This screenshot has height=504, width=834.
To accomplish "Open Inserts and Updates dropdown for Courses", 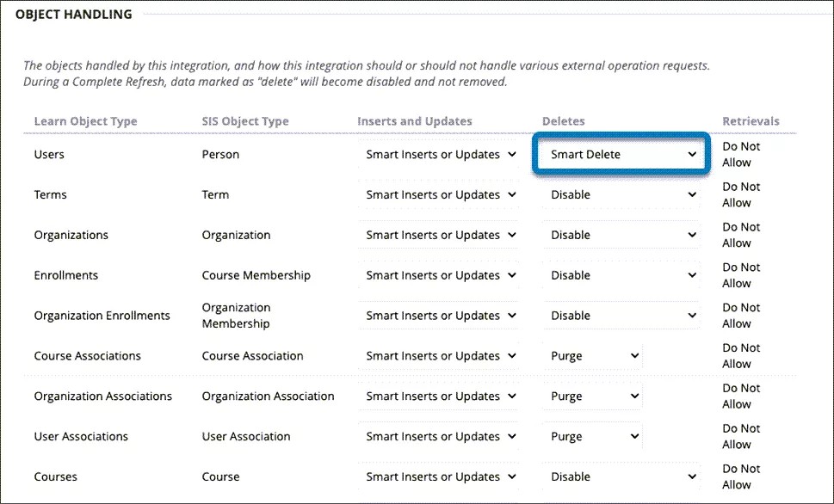I will [439, 476].
